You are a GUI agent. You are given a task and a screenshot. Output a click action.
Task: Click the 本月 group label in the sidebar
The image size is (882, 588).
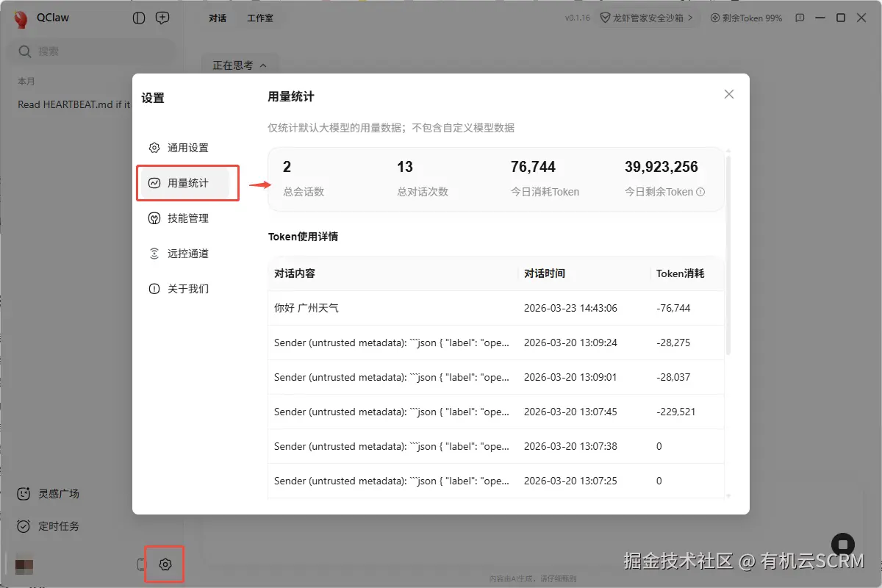pyautogui.click(x=26, y=82)
